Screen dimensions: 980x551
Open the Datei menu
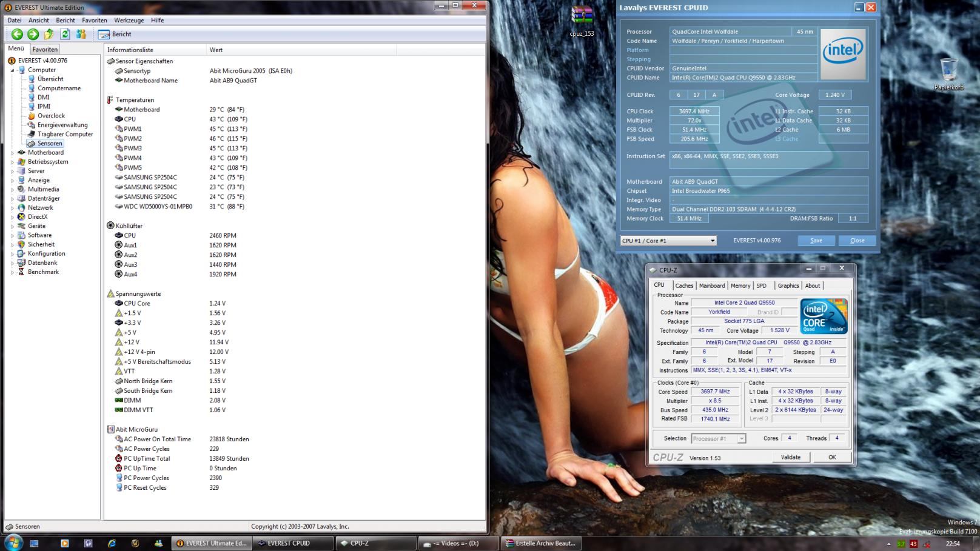[15, 20]
